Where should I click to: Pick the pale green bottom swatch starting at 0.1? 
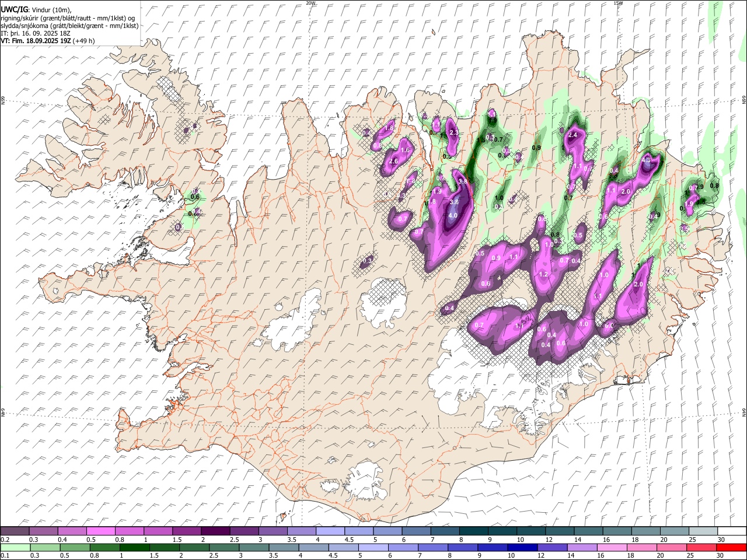[x=15, y=548]
